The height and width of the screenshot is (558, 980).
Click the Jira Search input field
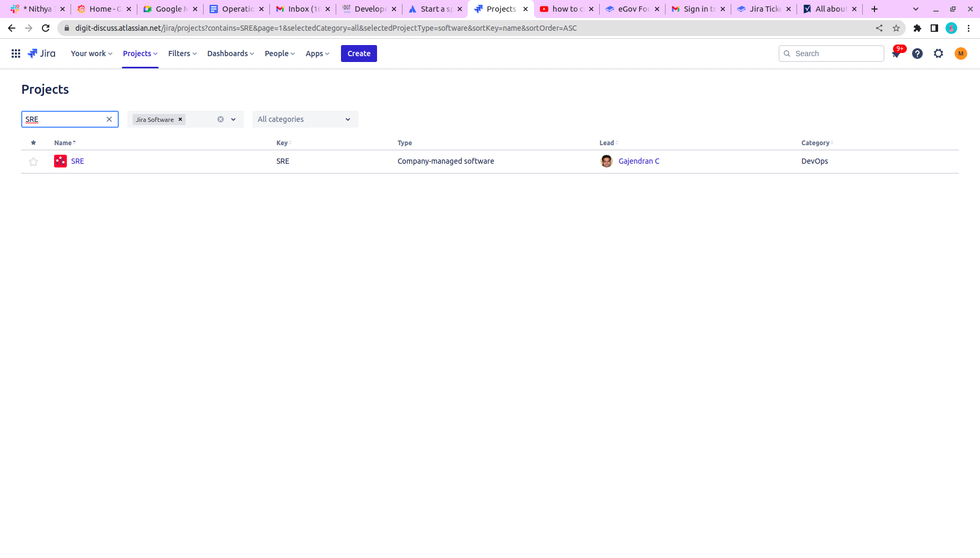point(836,54)
